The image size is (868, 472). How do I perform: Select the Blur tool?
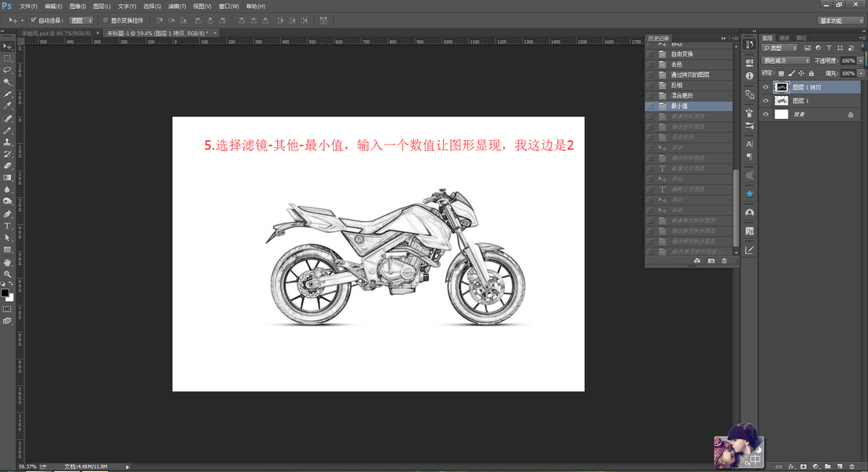click(x=7, y=190)
